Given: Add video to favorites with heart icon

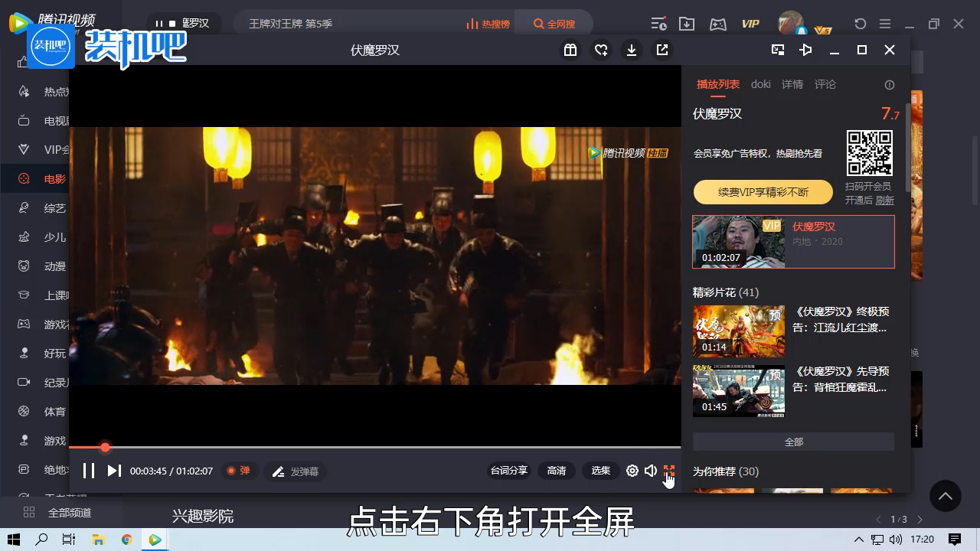Looking at the screenshot, I should (601, 50).
